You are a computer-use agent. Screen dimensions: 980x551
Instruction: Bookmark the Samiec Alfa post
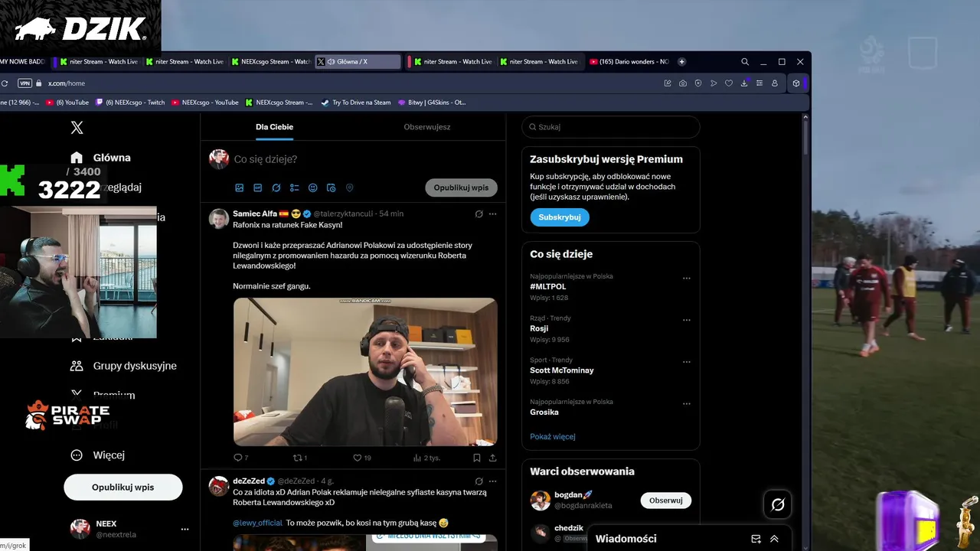click(476, 458)
